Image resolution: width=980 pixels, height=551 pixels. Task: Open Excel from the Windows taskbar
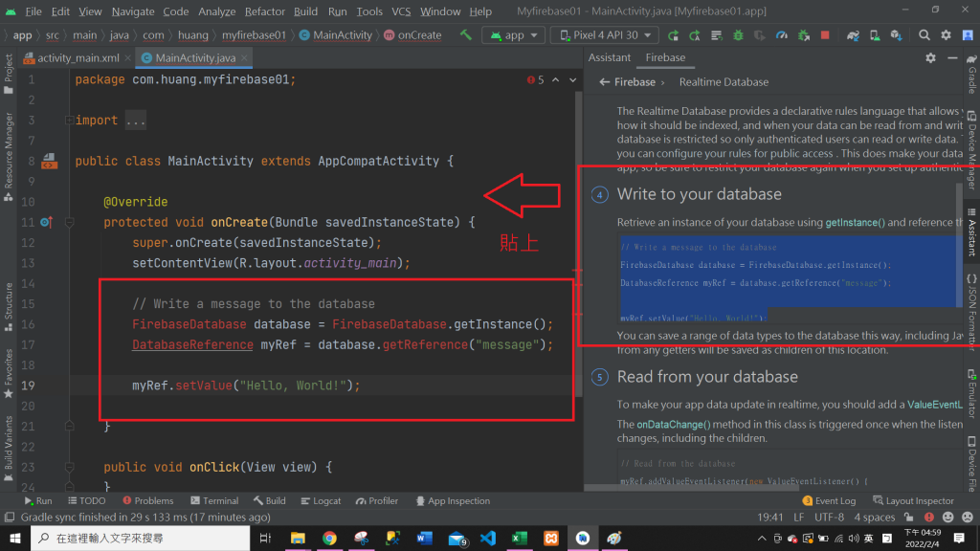click(x=519, y=538)
